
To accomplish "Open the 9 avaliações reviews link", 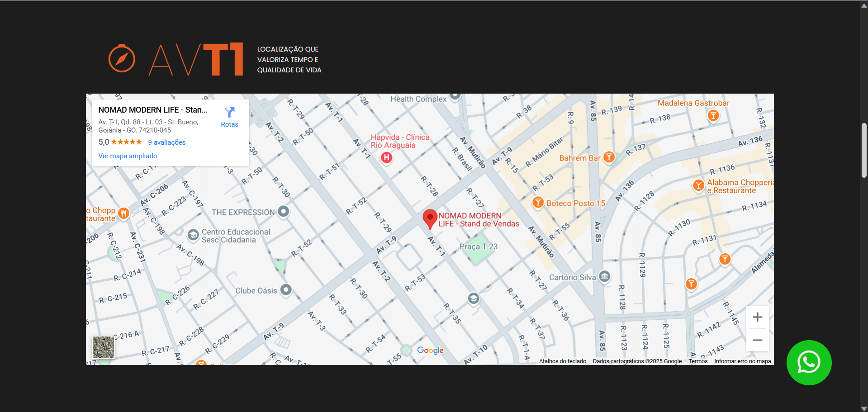I will (167, 142).
